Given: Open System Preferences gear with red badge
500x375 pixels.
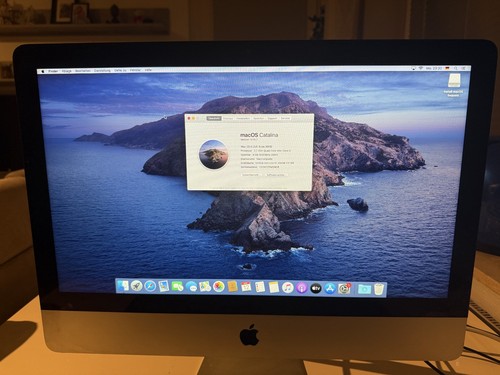Looking at the screenshot, I should coord(344,289).
